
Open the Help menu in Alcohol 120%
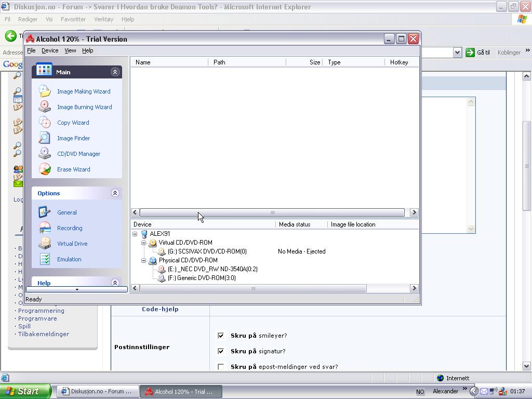click(87, 50)
